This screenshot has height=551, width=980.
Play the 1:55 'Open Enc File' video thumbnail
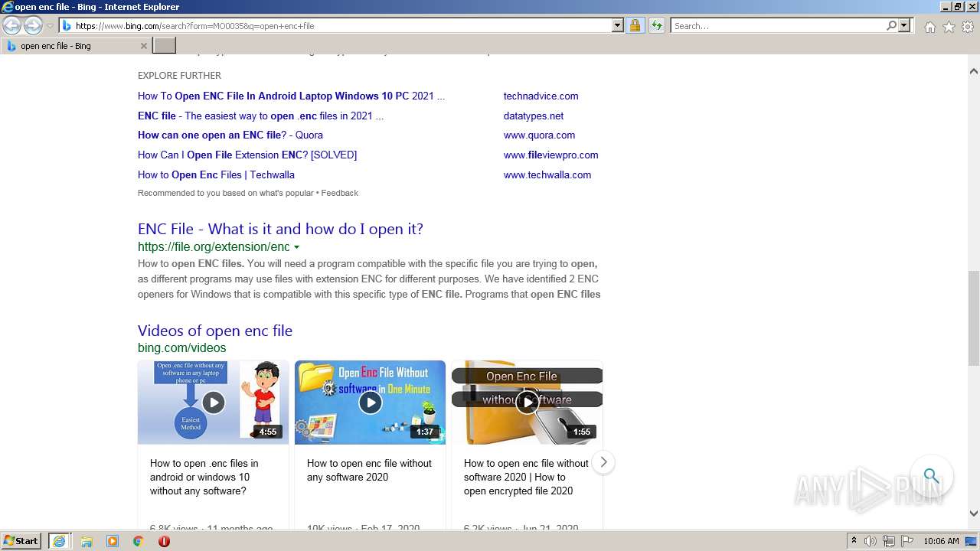527,403
